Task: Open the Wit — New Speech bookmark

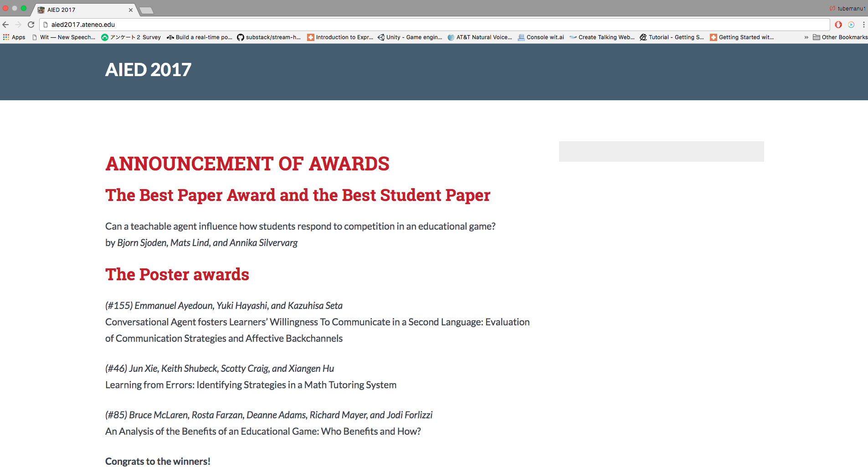Action: tap(64, 37)
